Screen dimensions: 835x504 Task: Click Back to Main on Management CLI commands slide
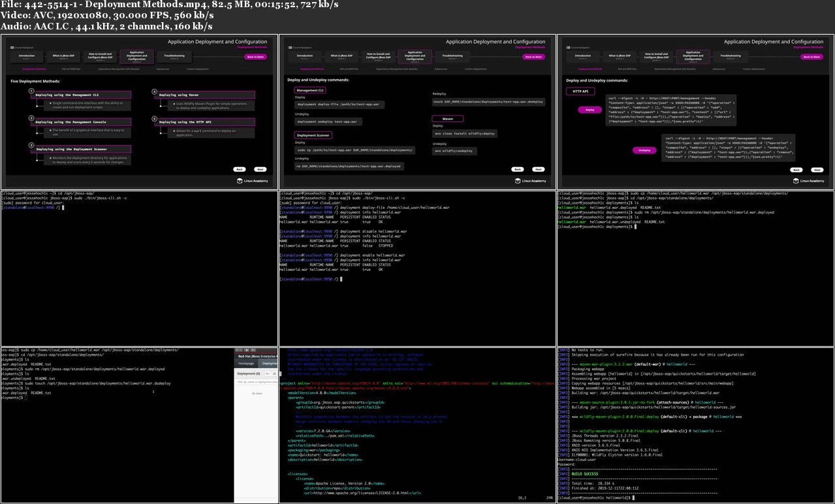coord(533,57)
